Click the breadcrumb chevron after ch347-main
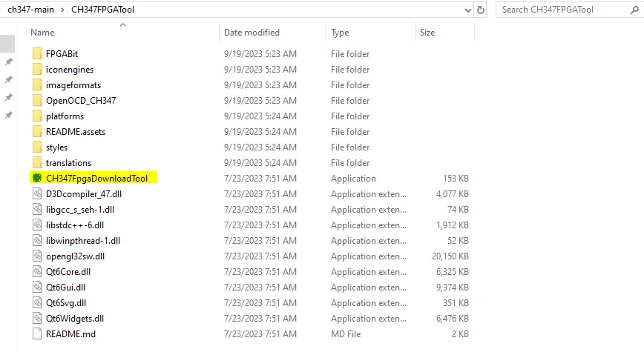 coord(61,10)
